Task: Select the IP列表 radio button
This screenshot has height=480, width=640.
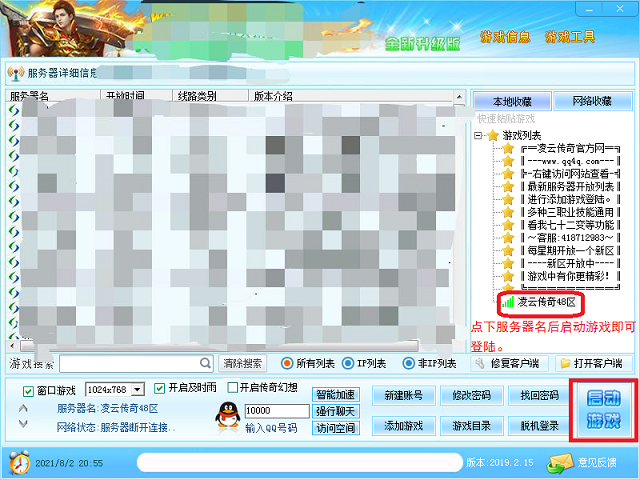Action: [348, 363]
